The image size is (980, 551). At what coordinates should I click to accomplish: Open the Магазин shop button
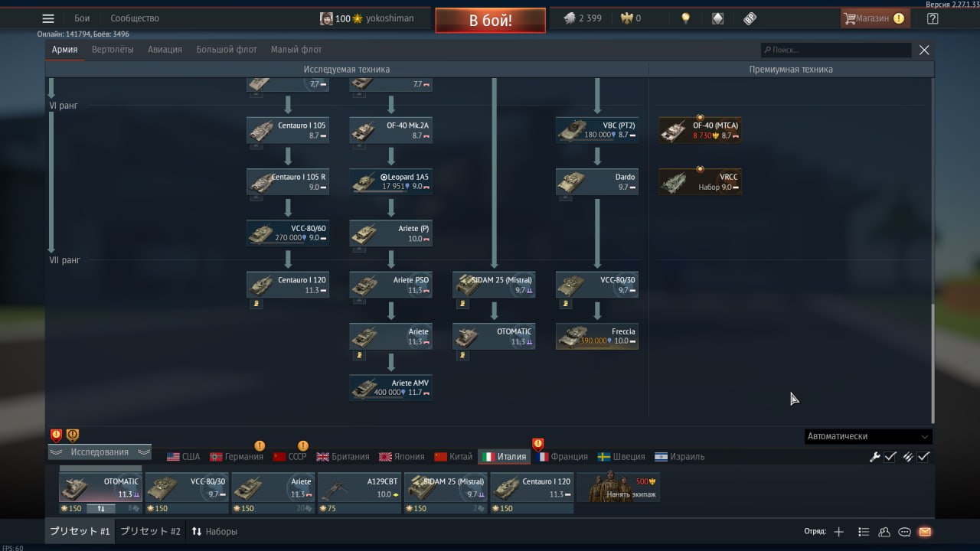pyautogui.click(x=875, y=18)
